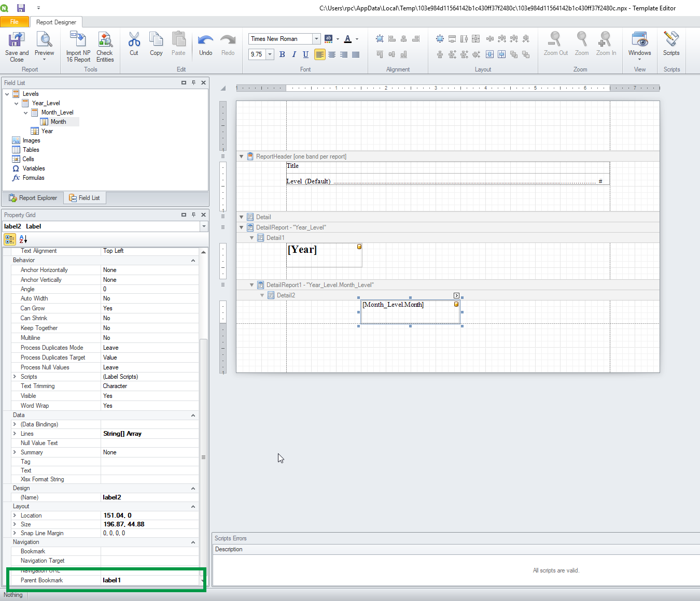Open the Scripts editor
The image size is (700, 601).
tap(671, 44)
